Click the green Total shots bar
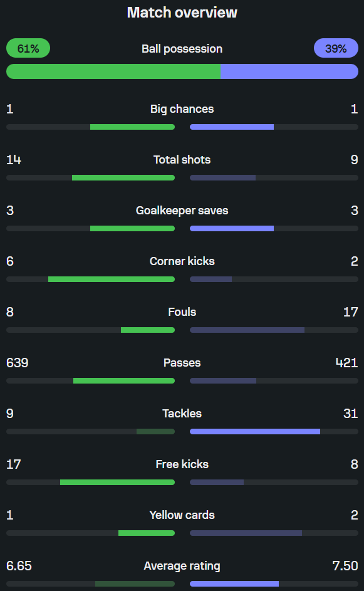The height and width of the screenshot is (591, 364). (x=123, y=177)
